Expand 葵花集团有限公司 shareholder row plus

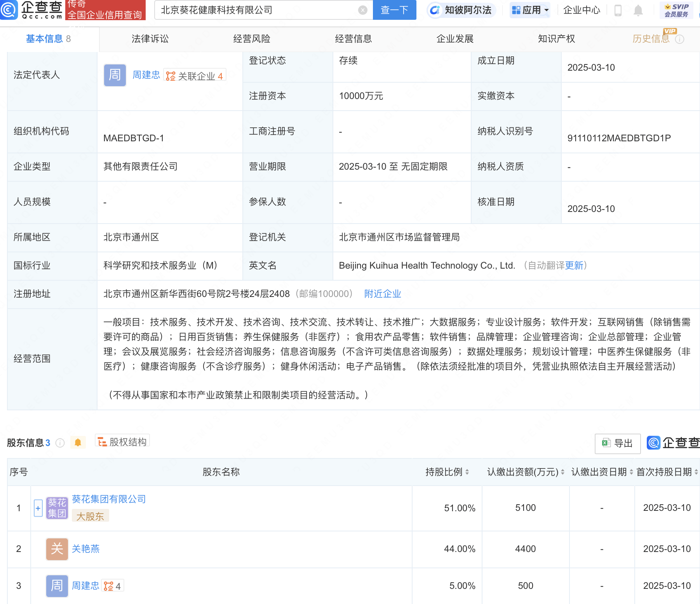click(x=38, y=508)
